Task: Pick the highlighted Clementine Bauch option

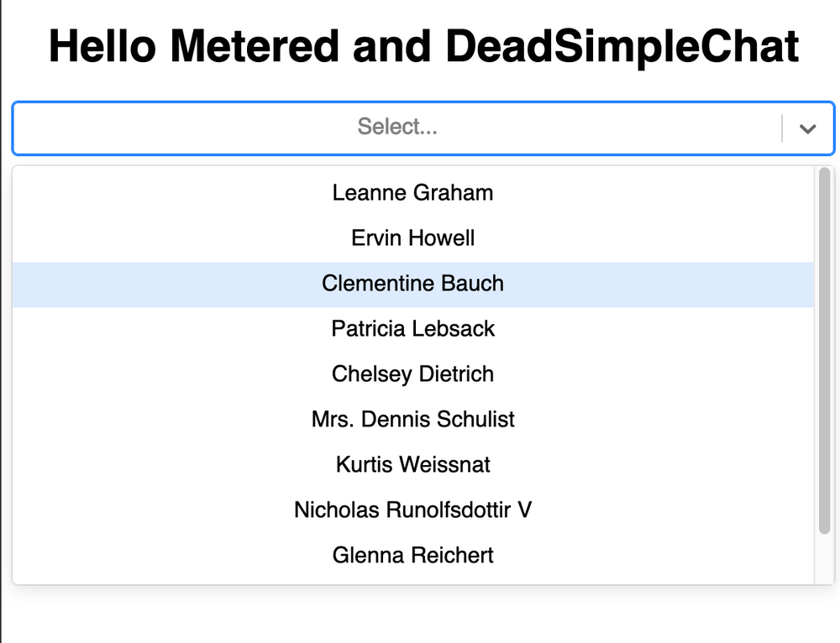Action: tap(412, 284)
